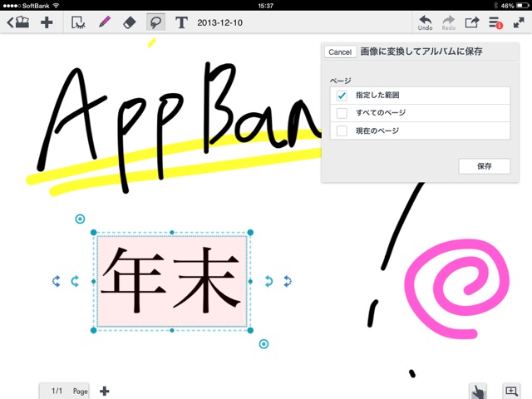This screenshot has width=532, height=399.
Task: Tap the 15:37 clock in status bar
Action: pyautogui.click(x=266, y=6)
